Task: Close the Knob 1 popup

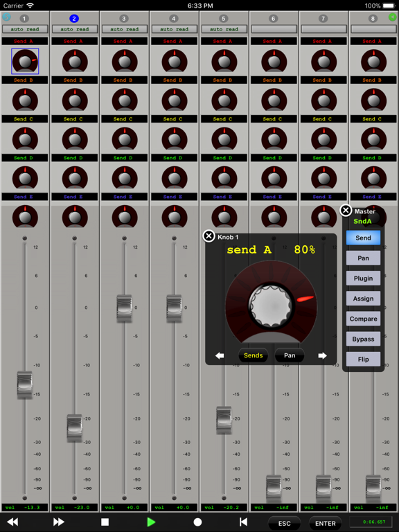Action: pos(209,236)
